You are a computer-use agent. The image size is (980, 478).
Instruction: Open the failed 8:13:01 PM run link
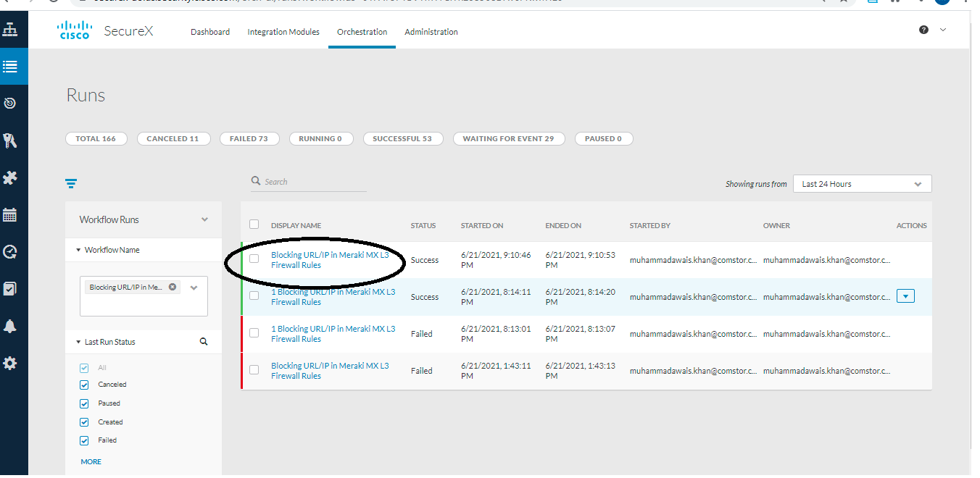pos(333,334)
